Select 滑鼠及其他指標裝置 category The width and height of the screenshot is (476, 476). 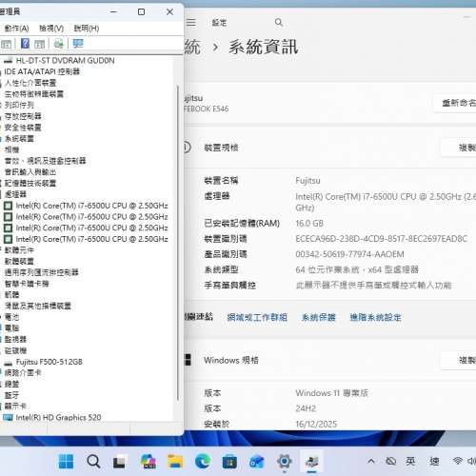pos(37,306)
